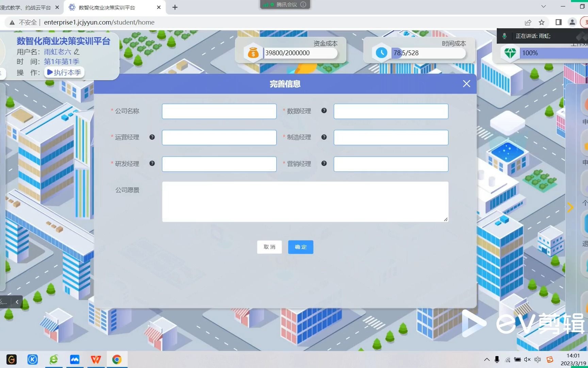Click the 取消 cancel button
The width and height of the screenshot is (588, 368).
click(269, 247)
